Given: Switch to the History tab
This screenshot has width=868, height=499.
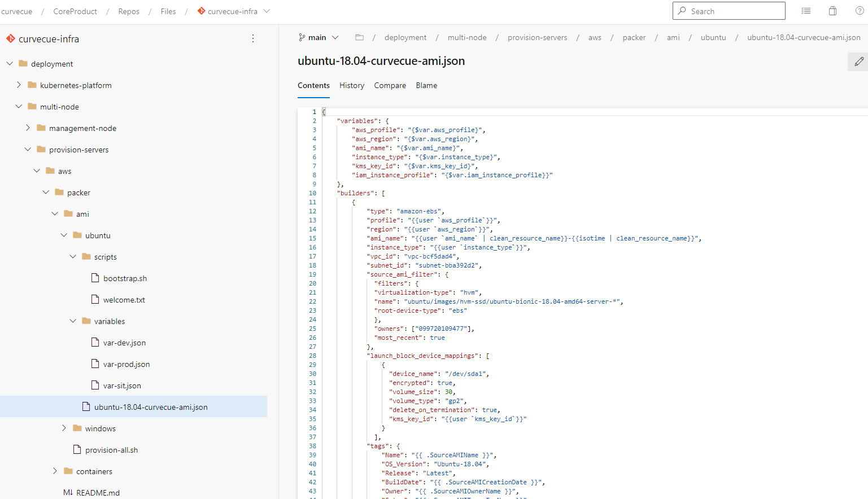Looking at the screenshot, I should [x=352, y=85].
